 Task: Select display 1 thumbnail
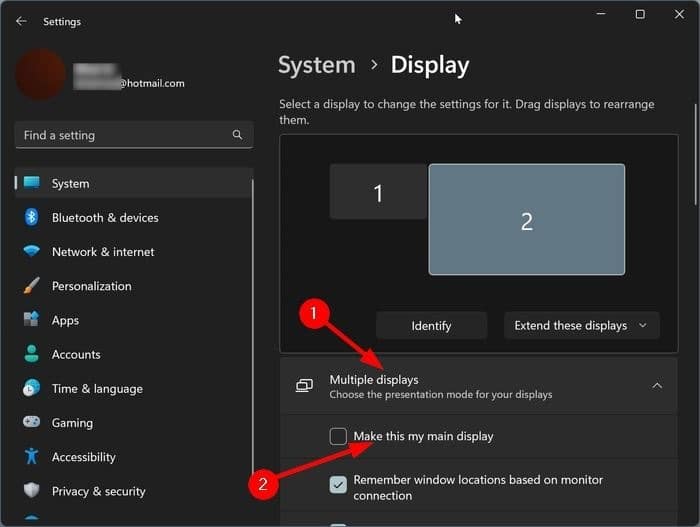[378, 192]
